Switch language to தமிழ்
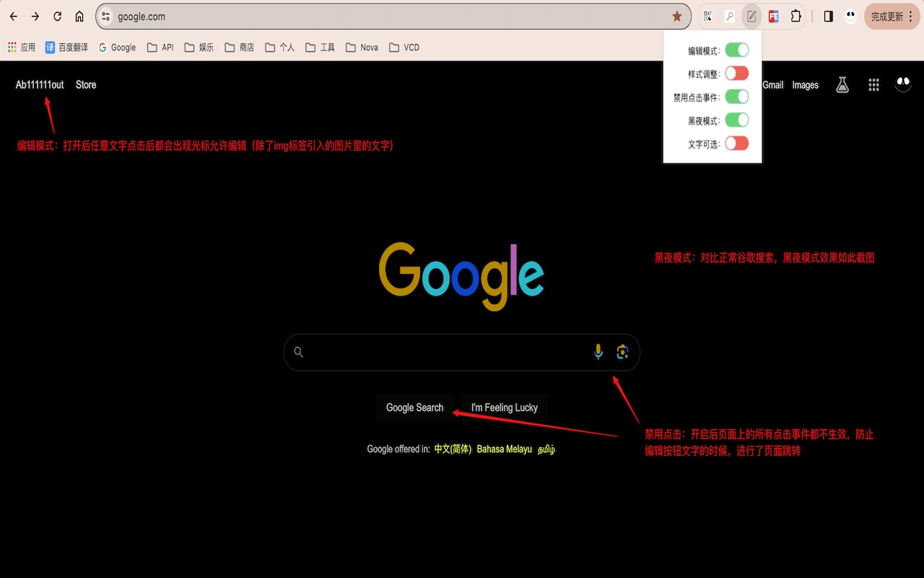The height and width of the screenshot is (578, 924). [546, 449]
